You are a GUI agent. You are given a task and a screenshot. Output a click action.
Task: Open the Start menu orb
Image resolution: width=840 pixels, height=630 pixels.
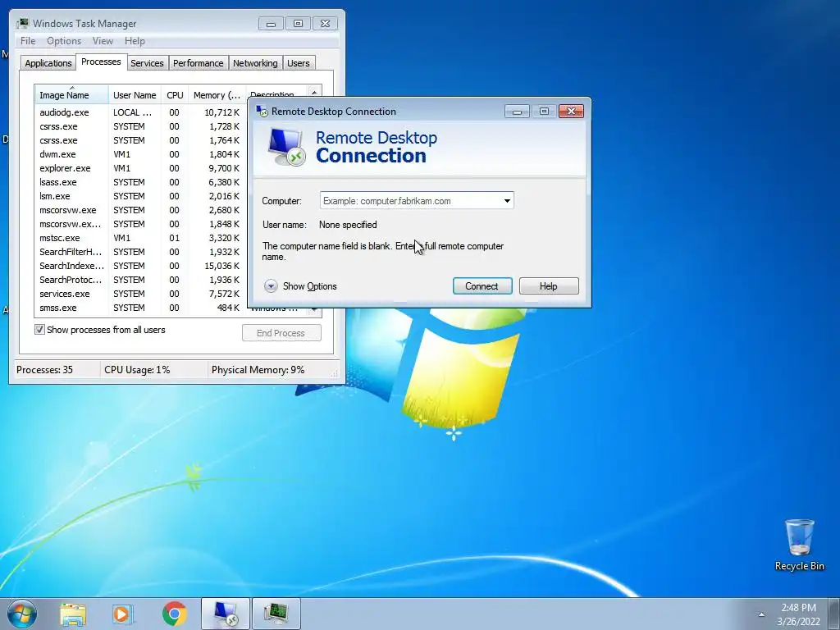(x=21, y=614)
